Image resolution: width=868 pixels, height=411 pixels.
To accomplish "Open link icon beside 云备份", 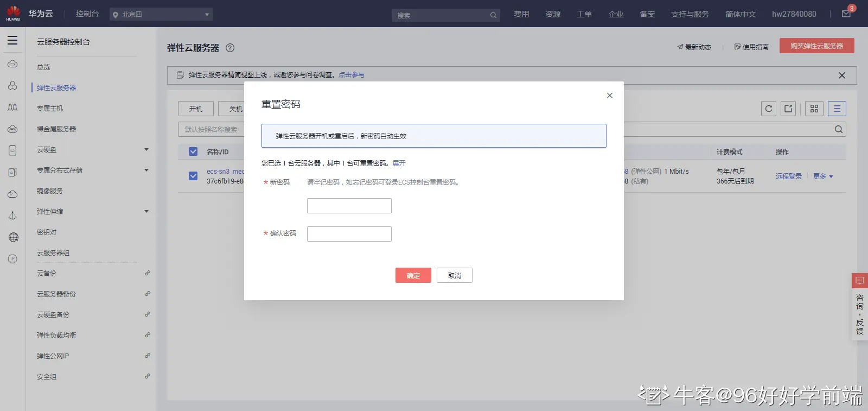I will 148,273.
